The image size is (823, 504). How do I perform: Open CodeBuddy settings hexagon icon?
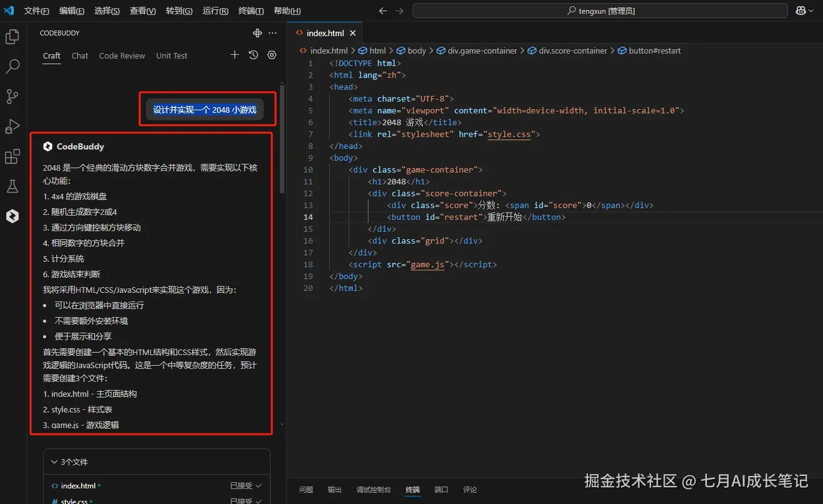[x=272, y=55]
